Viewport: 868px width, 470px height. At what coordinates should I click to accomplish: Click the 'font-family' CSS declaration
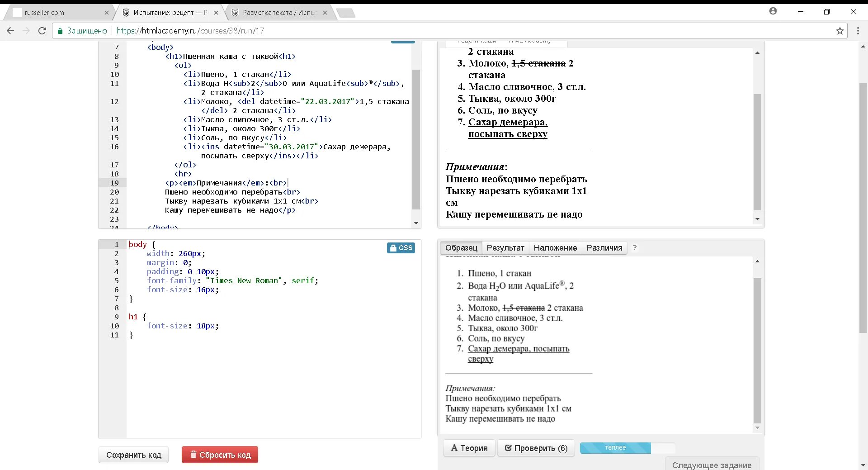232,280
